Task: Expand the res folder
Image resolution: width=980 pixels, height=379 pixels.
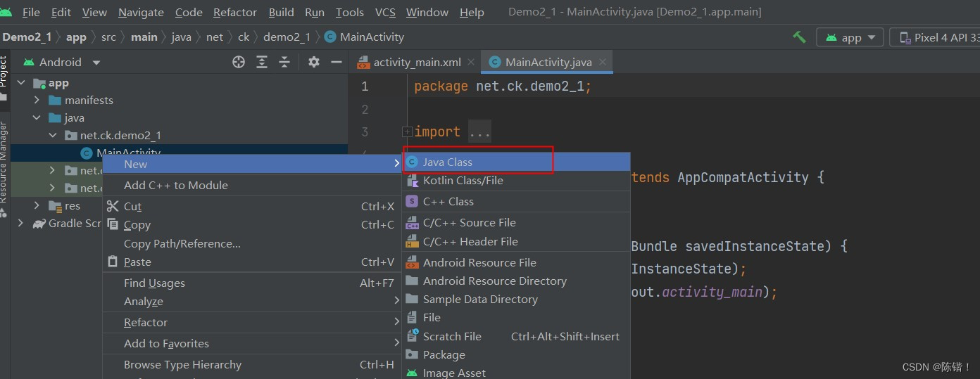Action: (x=37, y=206)
